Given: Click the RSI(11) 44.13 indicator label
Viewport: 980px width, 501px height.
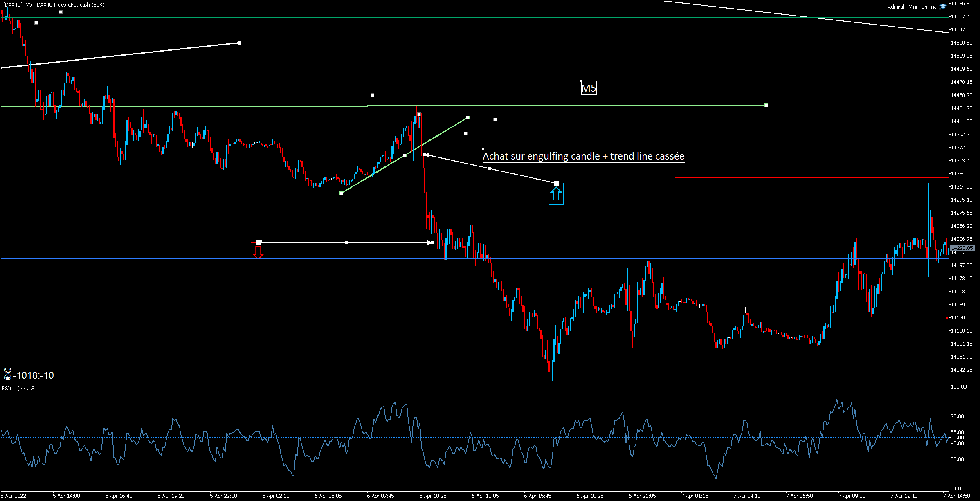Looking at the screenshot, I should click(x=18, y=388).
